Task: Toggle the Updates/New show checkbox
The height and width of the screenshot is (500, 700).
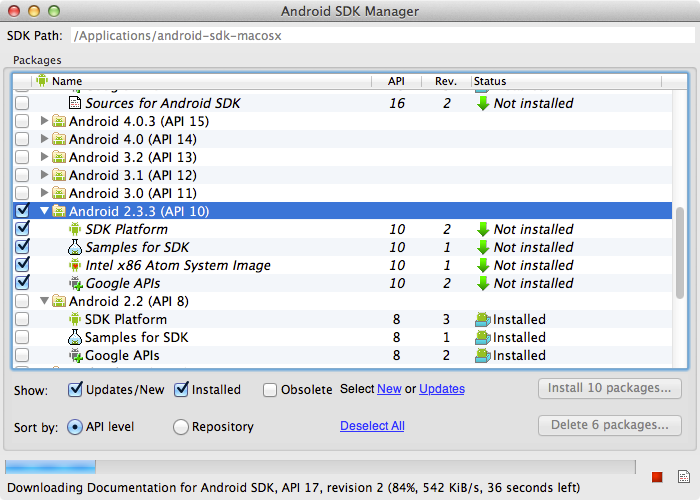Action: 75,389
